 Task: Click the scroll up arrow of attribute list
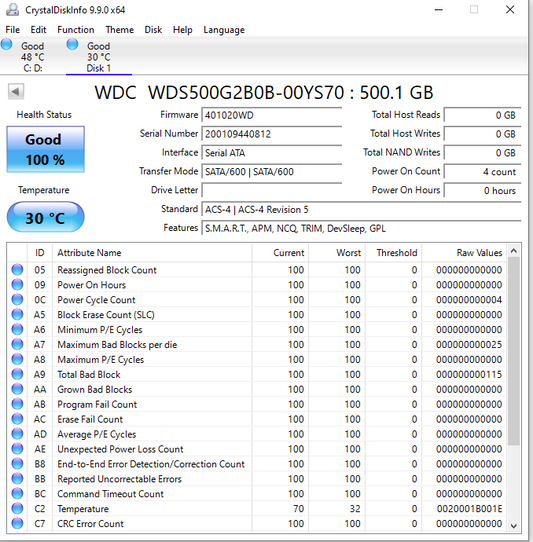click(x=514, y=251)
